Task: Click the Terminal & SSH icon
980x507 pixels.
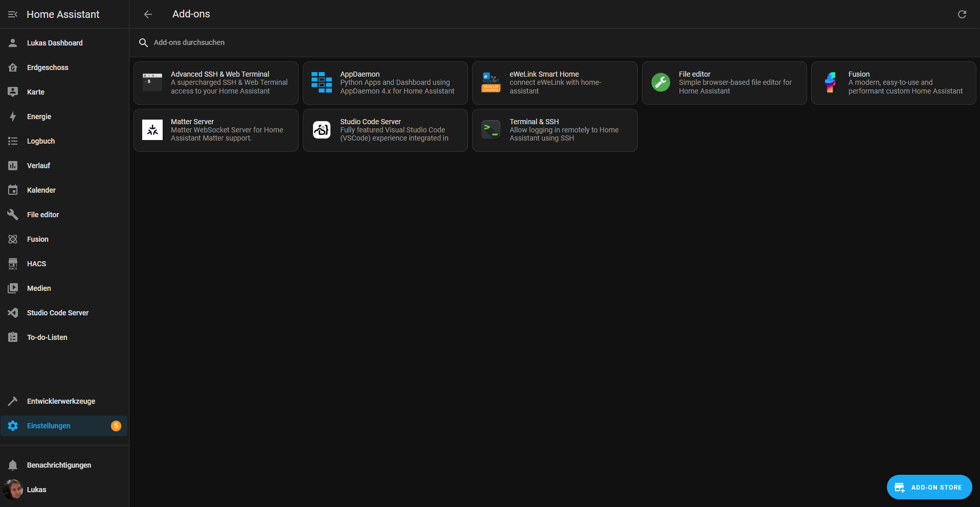Action: (x=491, y=130)
